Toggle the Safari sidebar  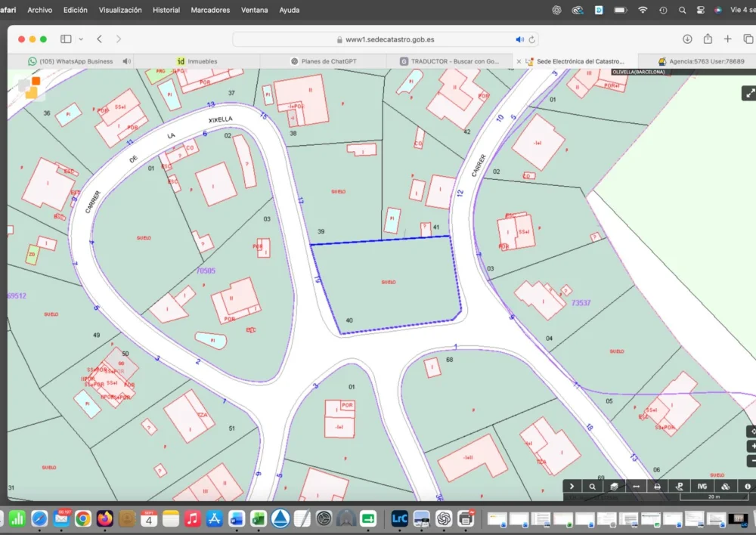tap(66, 39)
